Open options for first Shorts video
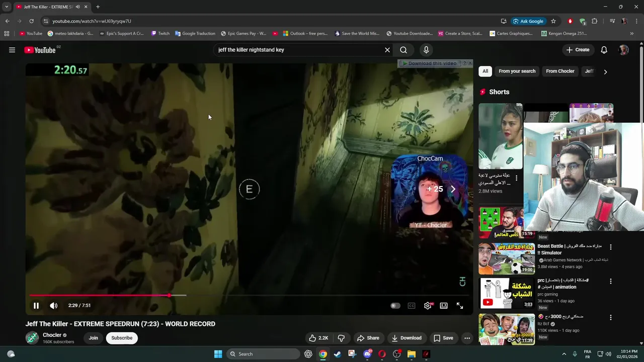The width and height of the screenshot is (644, 362). (516, 178)
